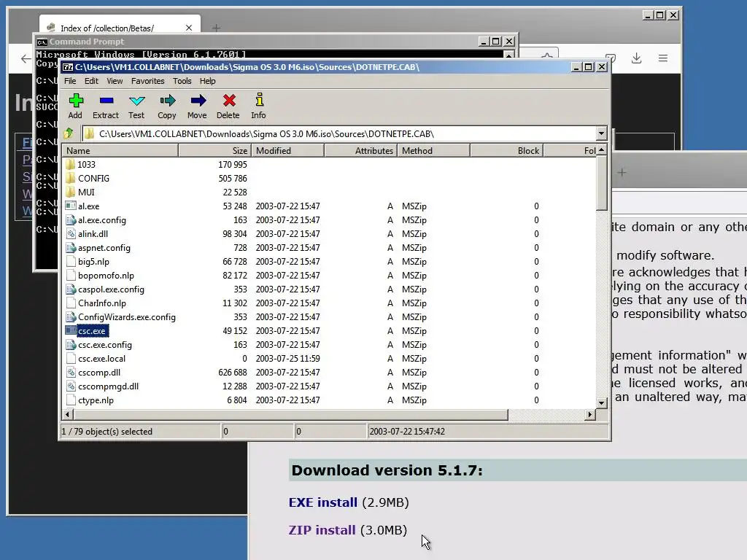Open the Help menu

207,81
